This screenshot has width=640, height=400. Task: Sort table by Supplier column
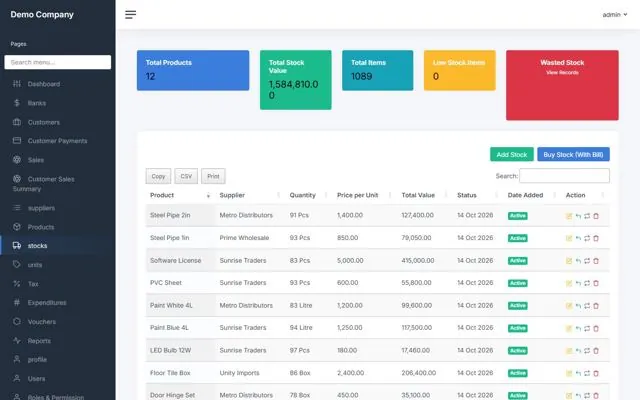(x=249, y=195)
